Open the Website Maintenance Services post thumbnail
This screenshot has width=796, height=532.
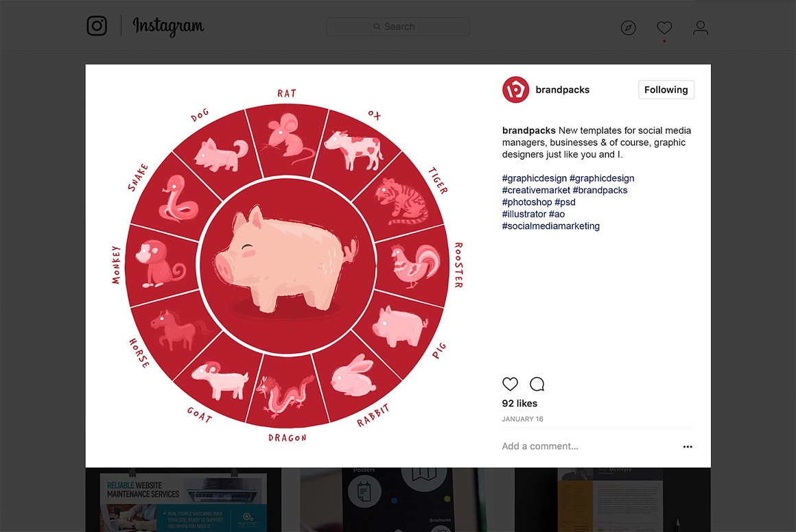click(183, 500)
